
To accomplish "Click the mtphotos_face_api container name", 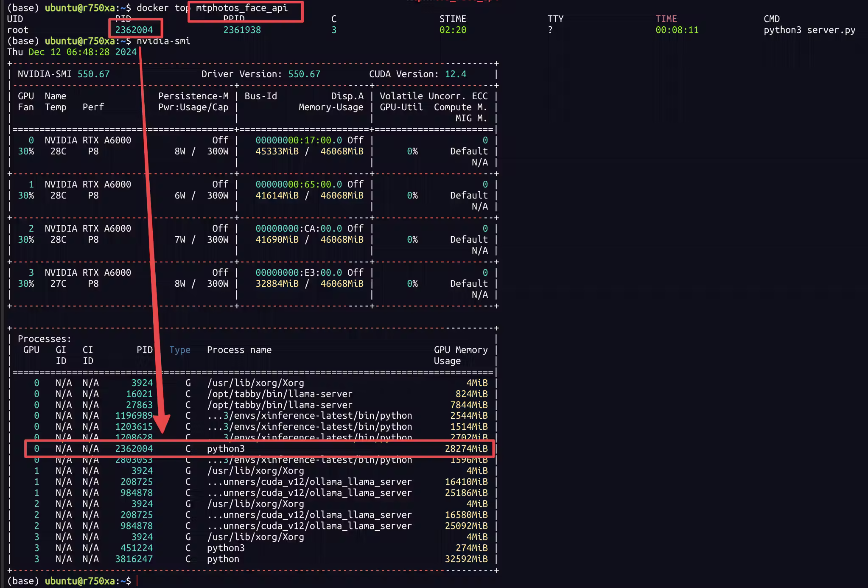I will pyautogui.click(x=242, y=8).
